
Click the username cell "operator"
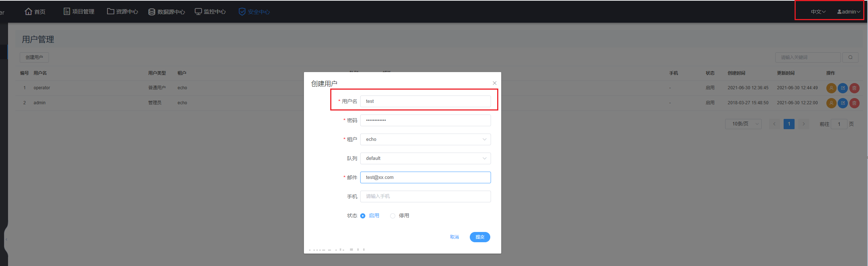(42, 88)
